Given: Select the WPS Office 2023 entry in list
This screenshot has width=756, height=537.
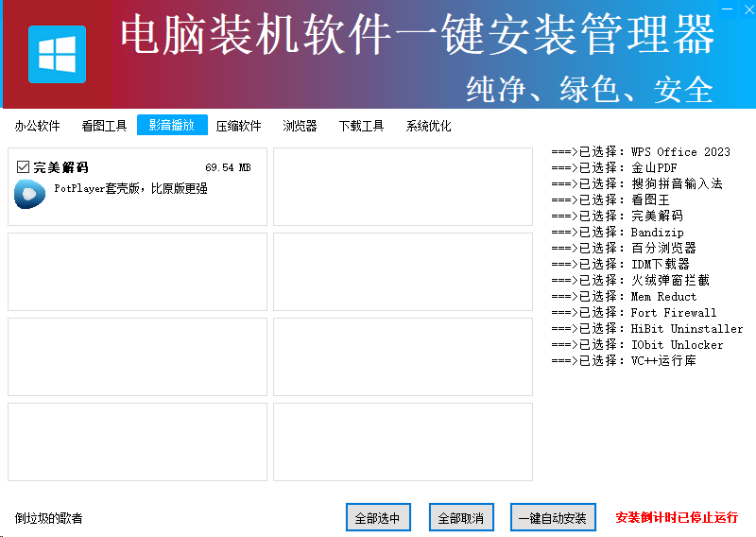Looking at the screenshot, I should pos(641,151).
